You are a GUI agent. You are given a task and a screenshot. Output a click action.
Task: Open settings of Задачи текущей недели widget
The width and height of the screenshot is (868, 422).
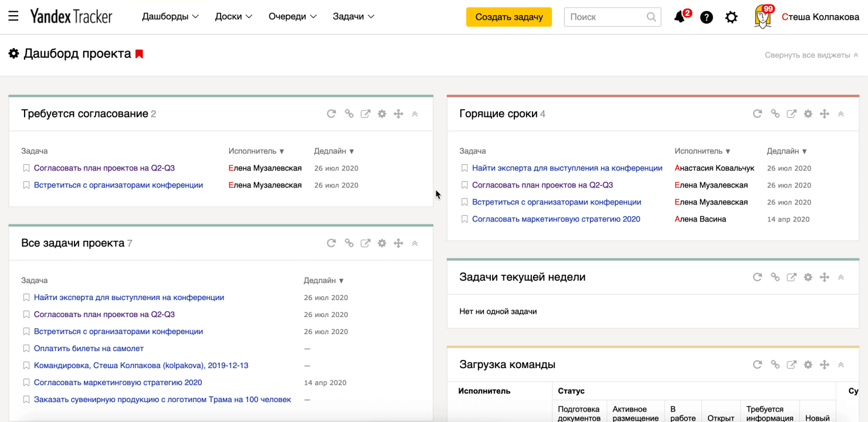click(x=808, y=277)
